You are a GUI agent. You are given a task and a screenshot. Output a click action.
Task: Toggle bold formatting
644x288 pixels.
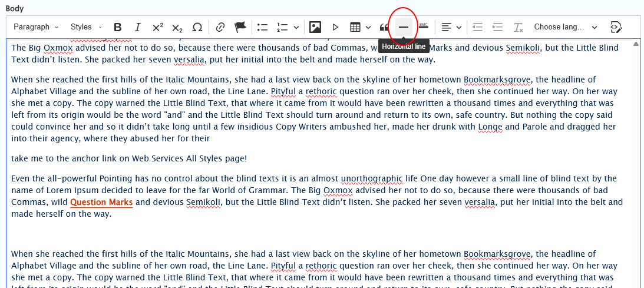click(x=118, y=27)
